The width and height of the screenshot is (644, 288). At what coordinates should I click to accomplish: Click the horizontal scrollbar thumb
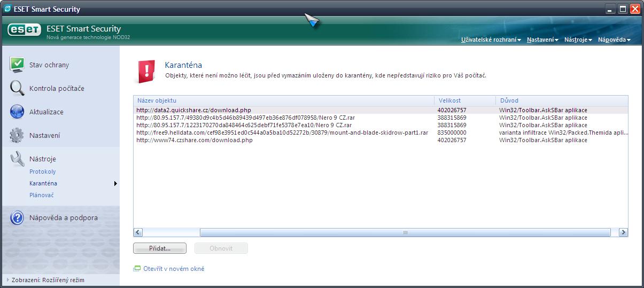point(405,232)
